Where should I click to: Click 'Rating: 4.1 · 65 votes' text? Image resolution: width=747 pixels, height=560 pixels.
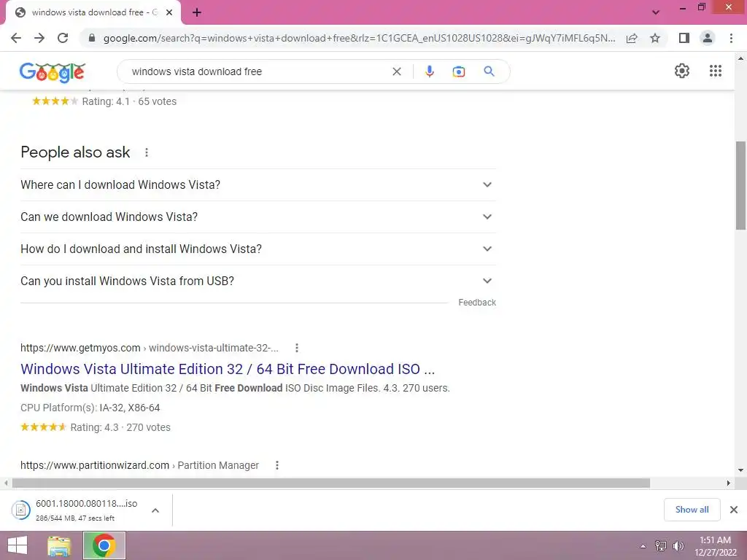pyautogui.click(x=129, y=101)
